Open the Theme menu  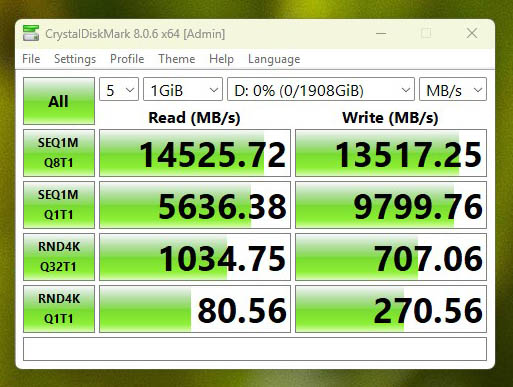click(177, 59)
